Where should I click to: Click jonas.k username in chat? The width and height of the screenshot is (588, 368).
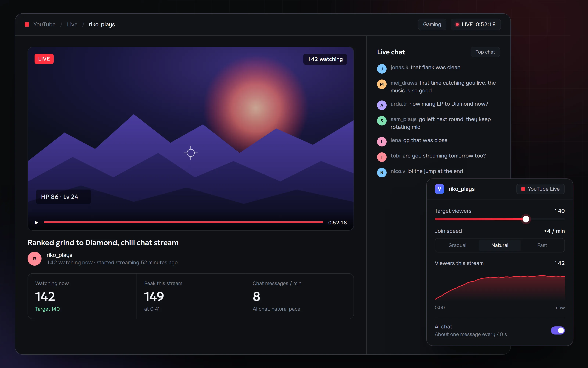pos(399,67)
